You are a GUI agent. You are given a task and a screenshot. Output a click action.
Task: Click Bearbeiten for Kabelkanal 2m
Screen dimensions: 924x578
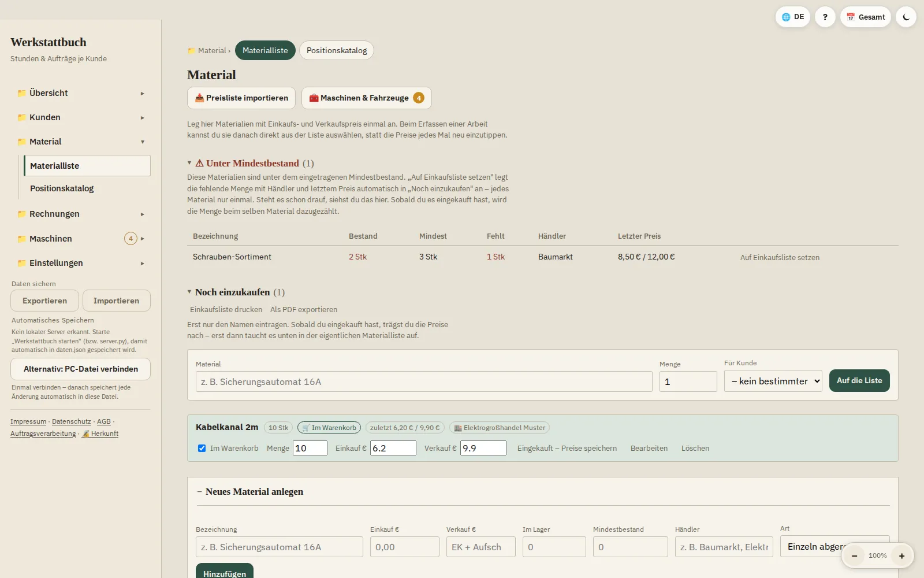(649, 448)
